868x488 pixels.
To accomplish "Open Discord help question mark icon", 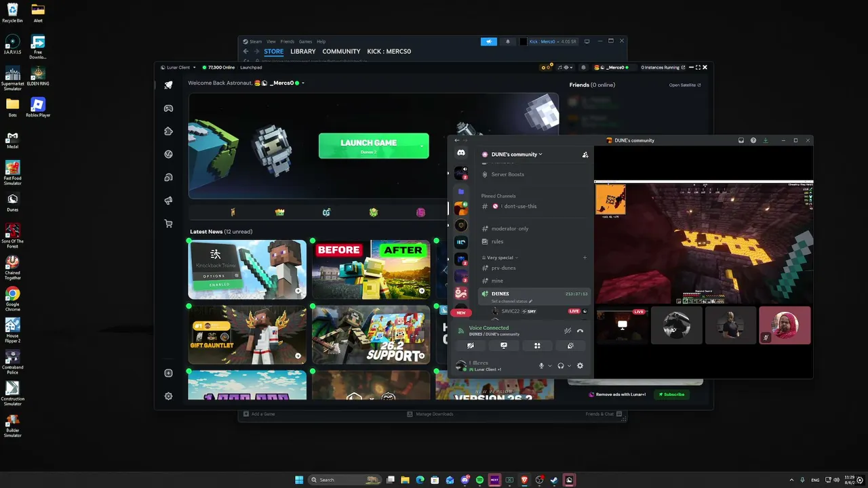I will point(753,140).
